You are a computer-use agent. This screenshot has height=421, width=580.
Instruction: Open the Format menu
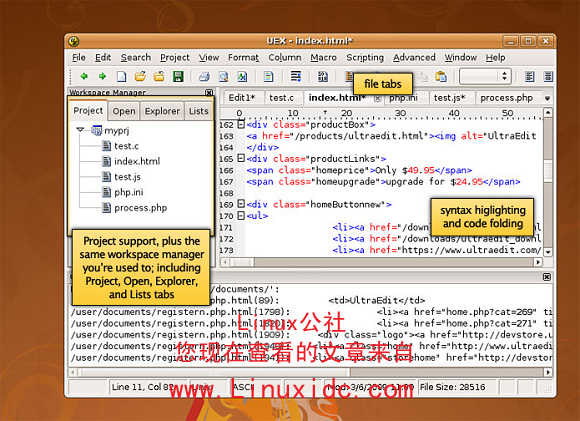[243, 58]
